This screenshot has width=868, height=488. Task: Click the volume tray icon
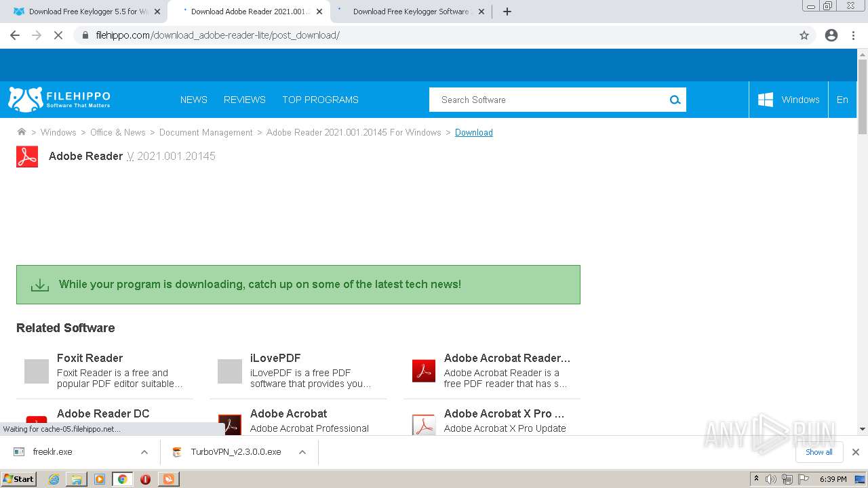[x=770, y=479]
